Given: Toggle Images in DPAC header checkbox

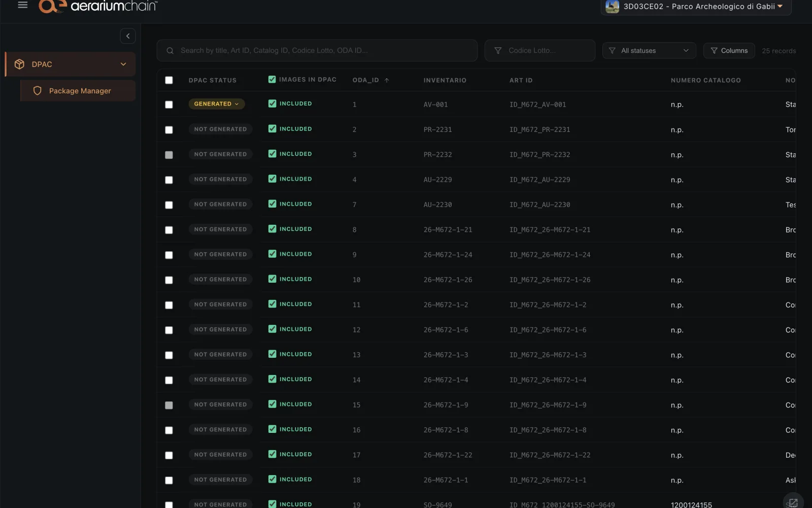Looking at the screenshot, I should pos(272,79).
